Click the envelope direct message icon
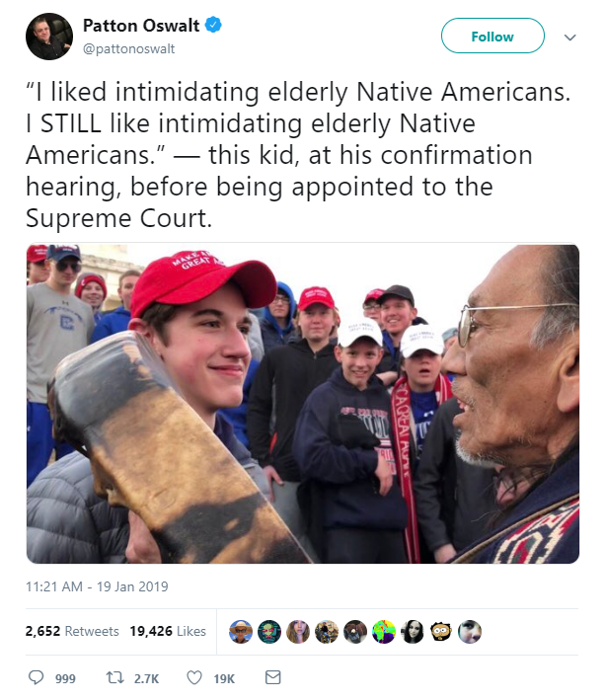Image resolution: width=606 pixels, height=700 pixels. click(x=272, y=677)
